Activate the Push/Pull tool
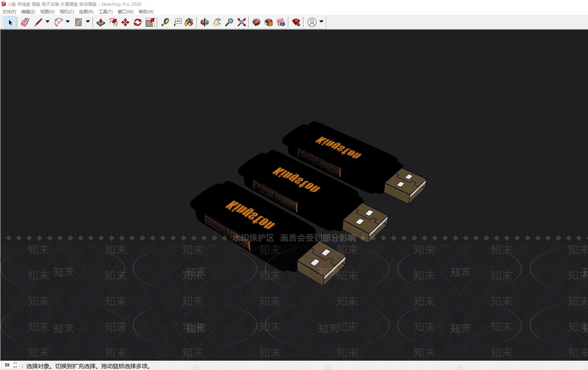 pos(101,22)
